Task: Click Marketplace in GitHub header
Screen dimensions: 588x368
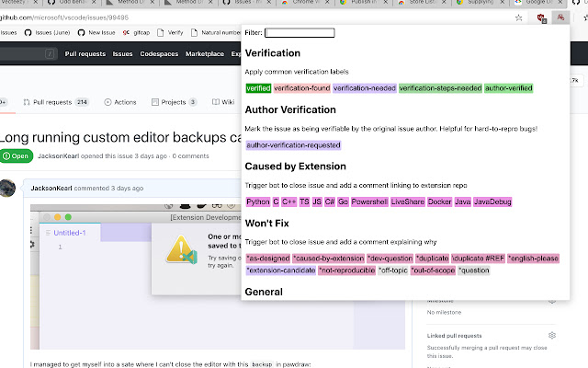Action: click(x=204, y=54)
